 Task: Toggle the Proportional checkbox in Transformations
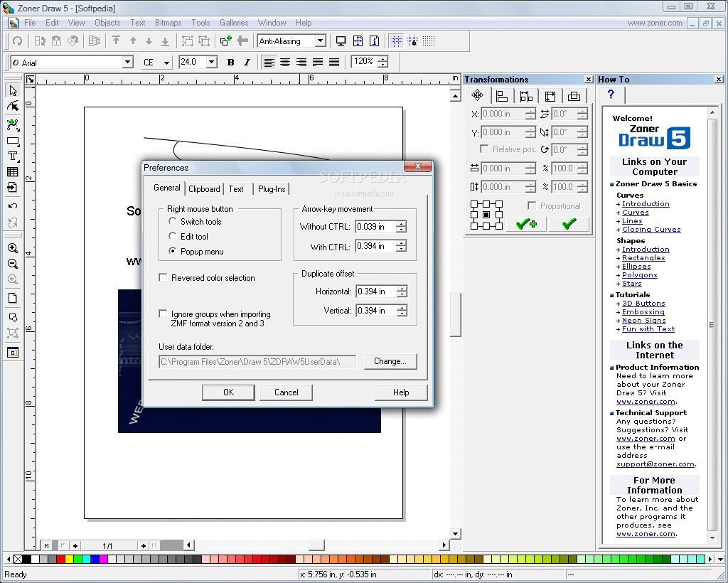(532, 205)
